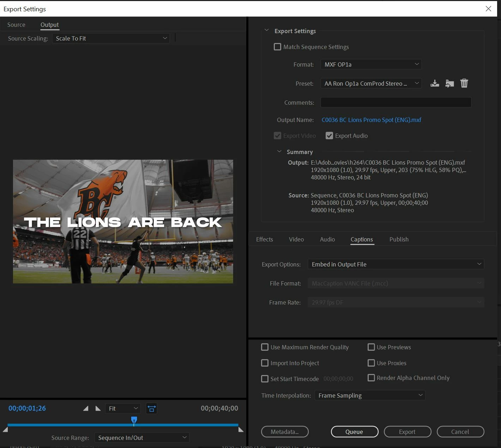Toggle the Export Video checkbox
The width and height of the screenshot is (501, 448).
(278, 136)
